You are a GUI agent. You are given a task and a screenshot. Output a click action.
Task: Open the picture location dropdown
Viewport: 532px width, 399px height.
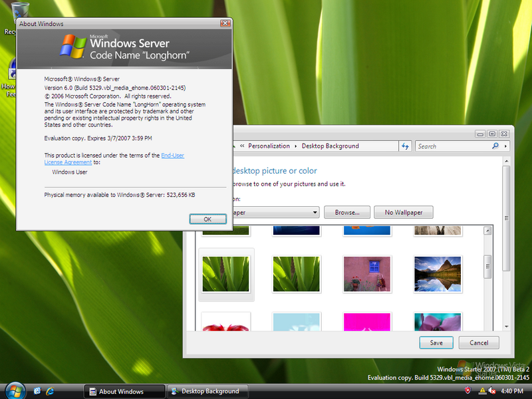tap(315, 212)
